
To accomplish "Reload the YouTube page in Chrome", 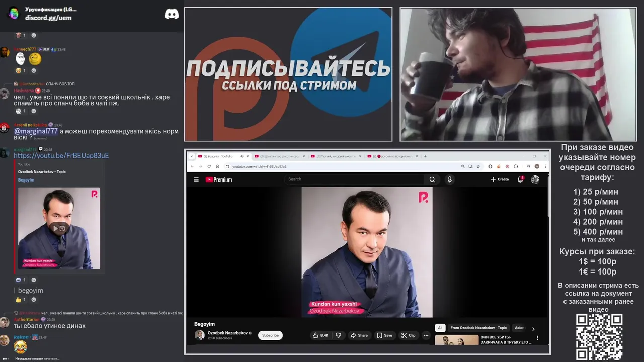I will tap(209, 166).
